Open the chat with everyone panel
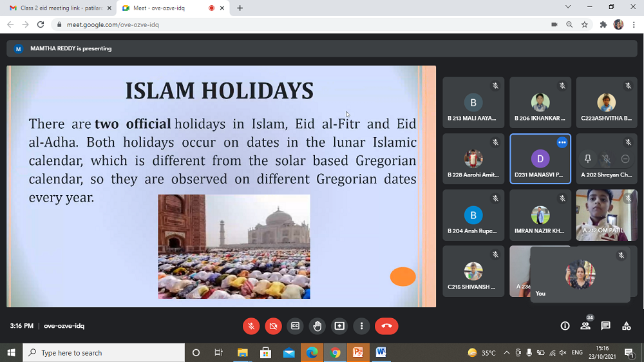644x362 pixels. point(605,326)
